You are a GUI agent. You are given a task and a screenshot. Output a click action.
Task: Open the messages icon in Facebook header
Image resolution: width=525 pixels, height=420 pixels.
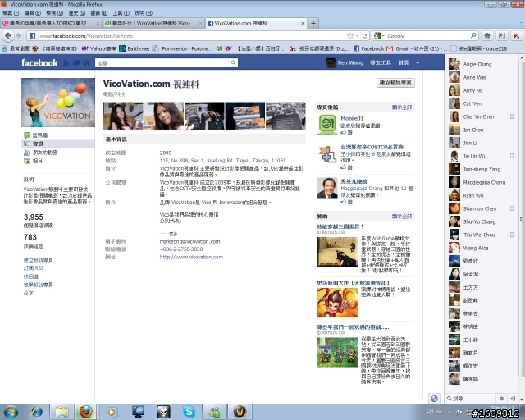click(x=76, y=62)
